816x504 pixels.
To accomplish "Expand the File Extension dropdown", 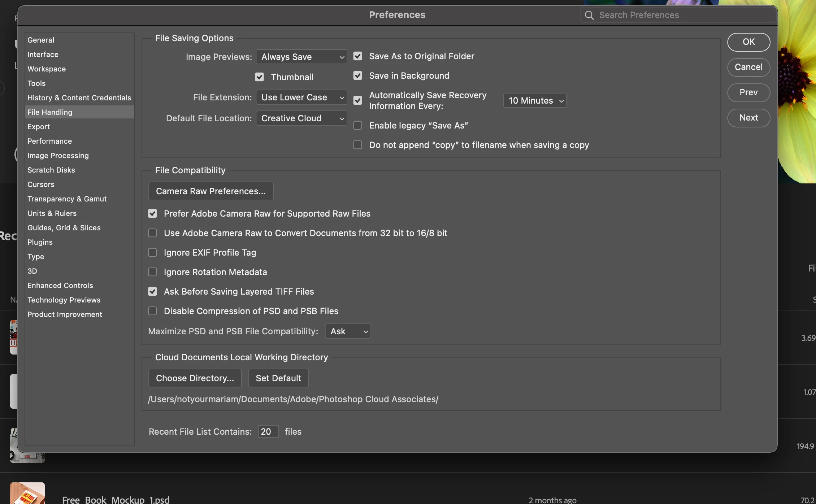I will (301, 97).
